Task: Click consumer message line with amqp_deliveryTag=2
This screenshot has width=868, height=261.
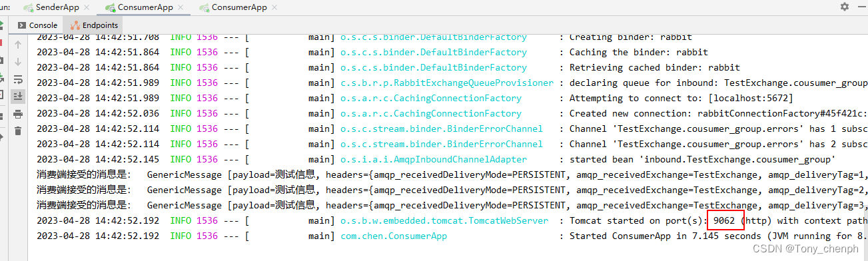Action: (452, 190)
